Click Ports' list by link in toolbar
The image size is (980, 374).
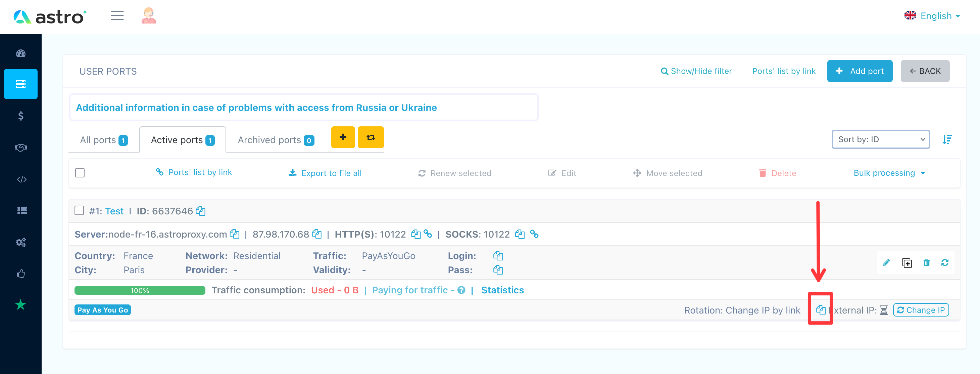click(194, 172)
